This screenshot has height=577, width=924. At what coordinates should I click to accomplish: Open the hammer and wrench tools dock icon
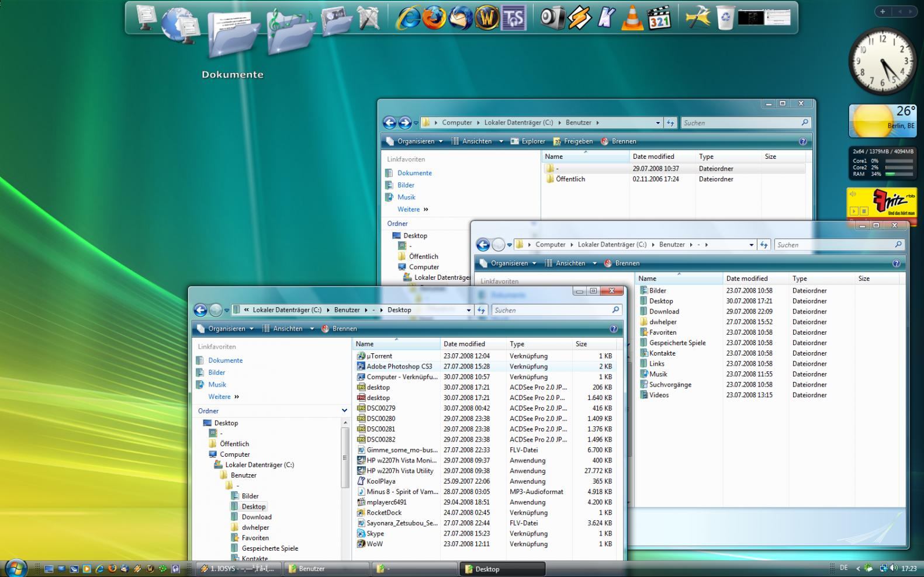point(698,19)
